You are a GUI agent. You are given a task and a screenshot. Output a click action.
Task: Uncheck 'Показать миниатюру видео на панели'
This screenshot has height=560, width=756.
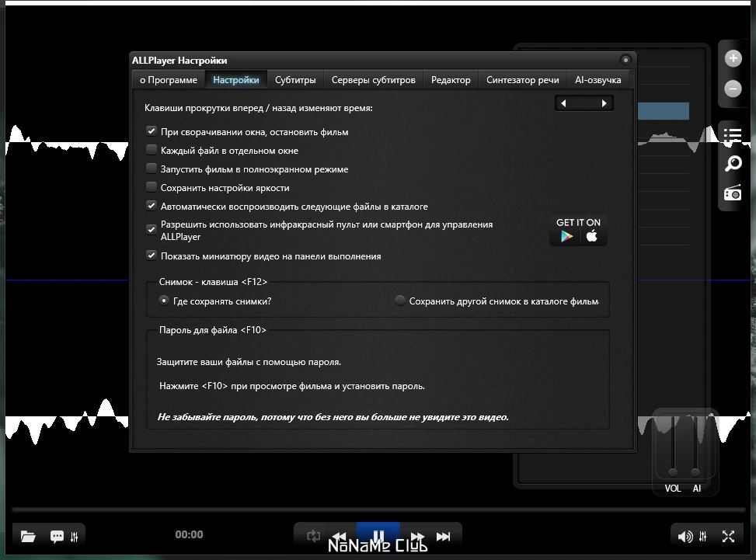click(x=152, y=256)
